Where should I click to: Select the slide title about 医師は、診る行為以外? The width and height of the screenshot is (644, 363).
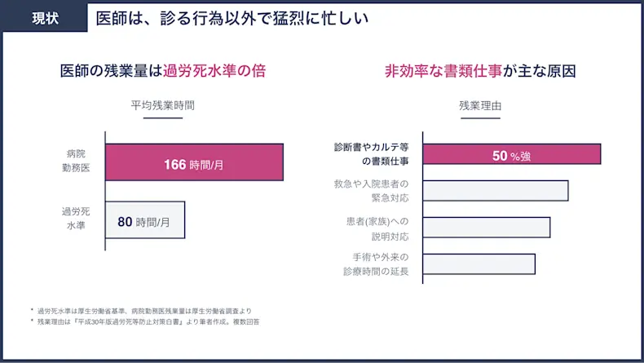click(x=232, y=18)
